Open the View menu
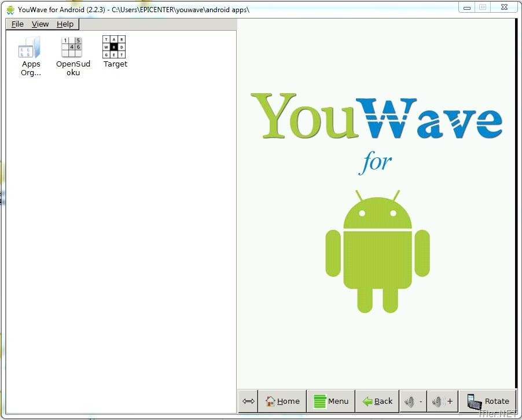The image size is (522, 420). tap(40, 24)
